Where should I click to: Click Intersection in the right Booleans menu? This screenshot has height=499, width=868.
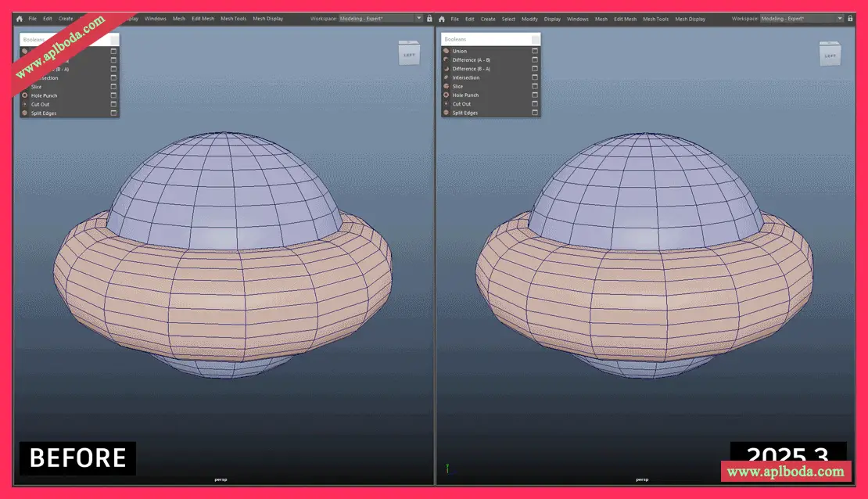click(x=465, y=77)
